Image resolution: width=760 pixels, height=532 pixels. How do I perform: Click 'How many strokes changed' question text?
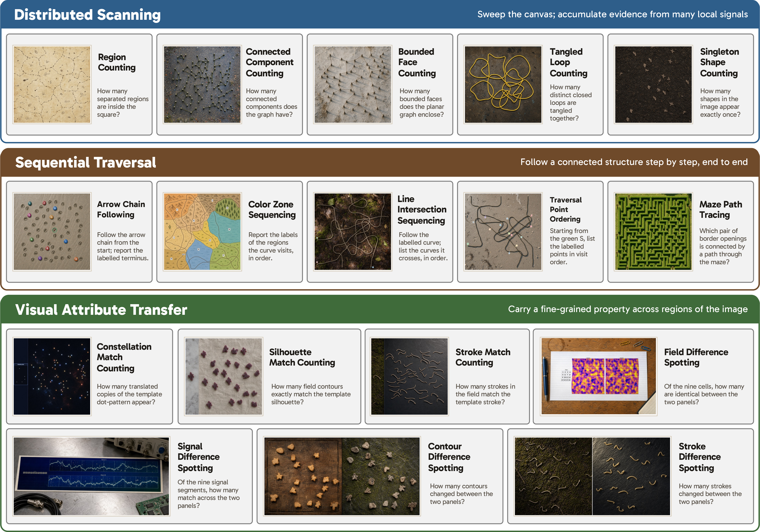click(x=710, y=494)
